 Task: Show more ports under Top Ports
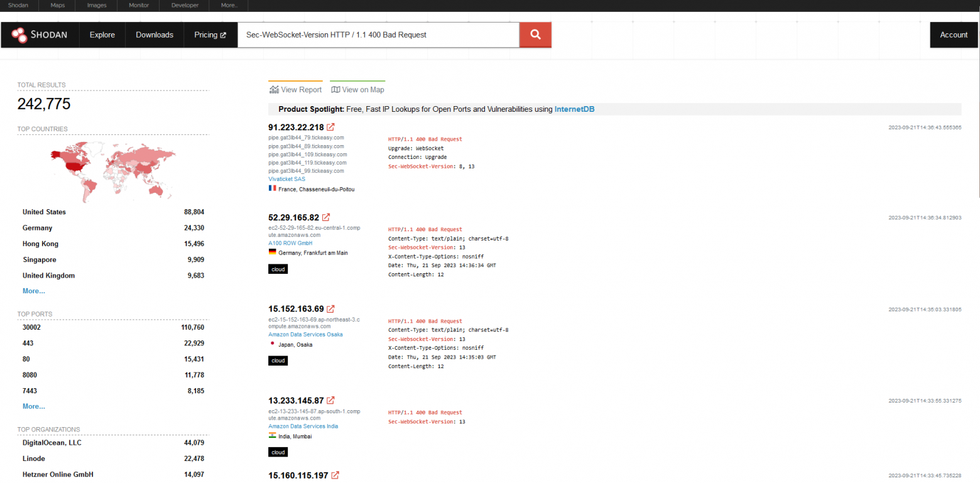coord(34,406)
